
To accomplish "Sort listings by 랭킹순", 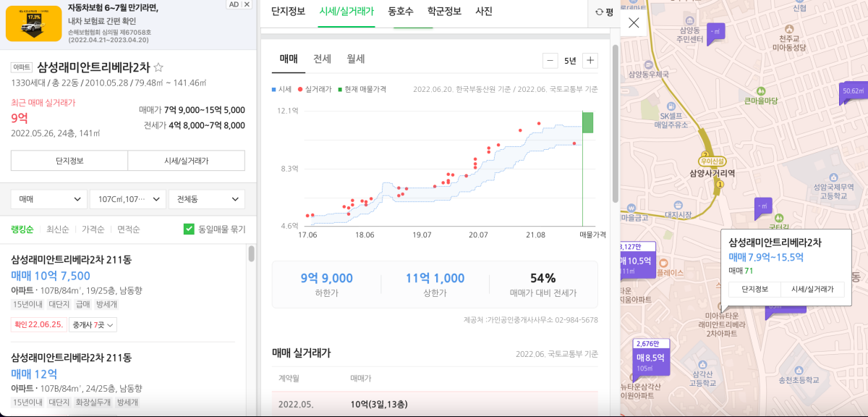I will [x=22, y=229].
